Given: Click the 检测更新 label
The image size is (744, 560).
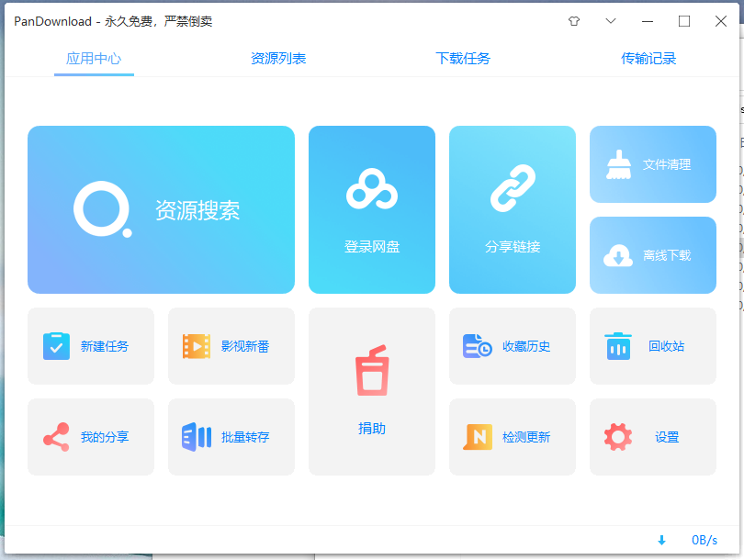Looking at the screenshot, I should [x=526, y=437].
